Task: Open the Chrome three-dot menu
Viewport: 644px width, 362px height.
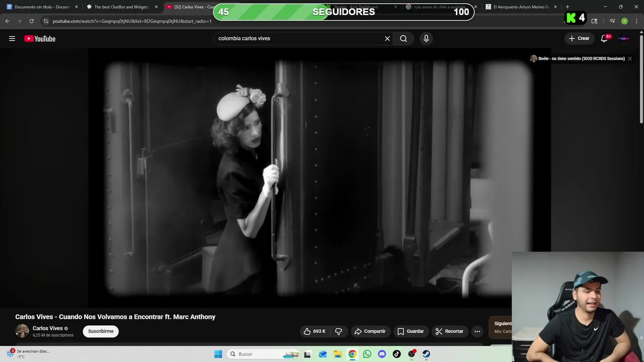Action: (x=637, y=21)
